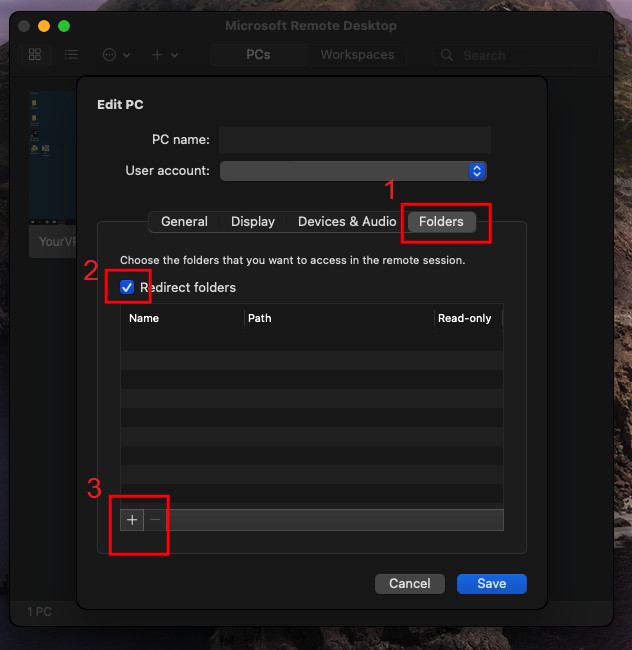Uncheck the Redirect folders checkbox
This screenshot has width=632, height=650.
[x=127, y=287]
